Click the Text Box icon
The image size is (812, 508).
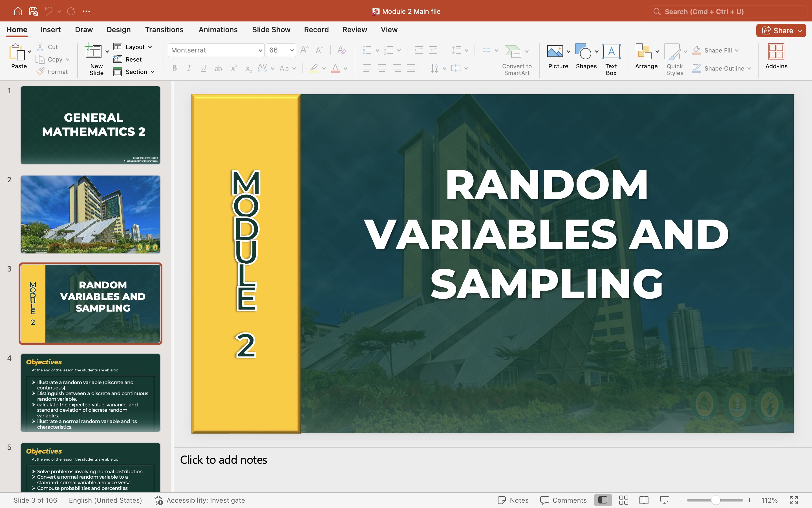point(611,51)
